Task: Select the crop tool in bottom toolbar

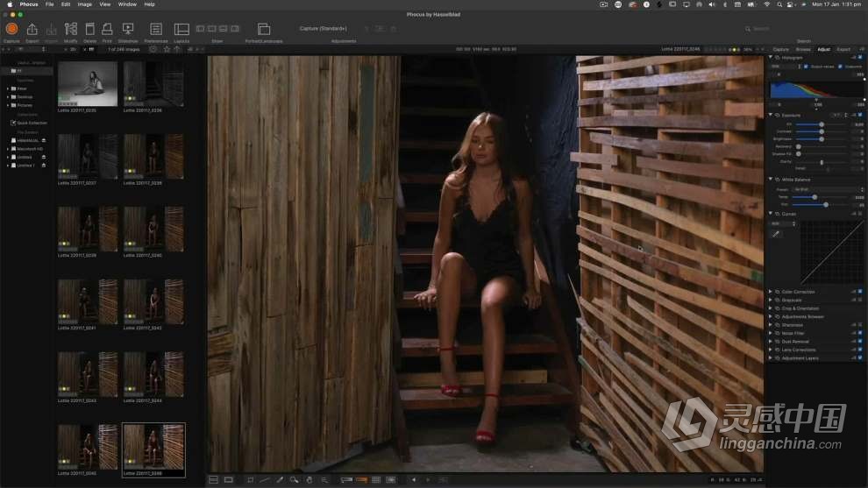Action: pyautogui.click(x=250, y=480)
